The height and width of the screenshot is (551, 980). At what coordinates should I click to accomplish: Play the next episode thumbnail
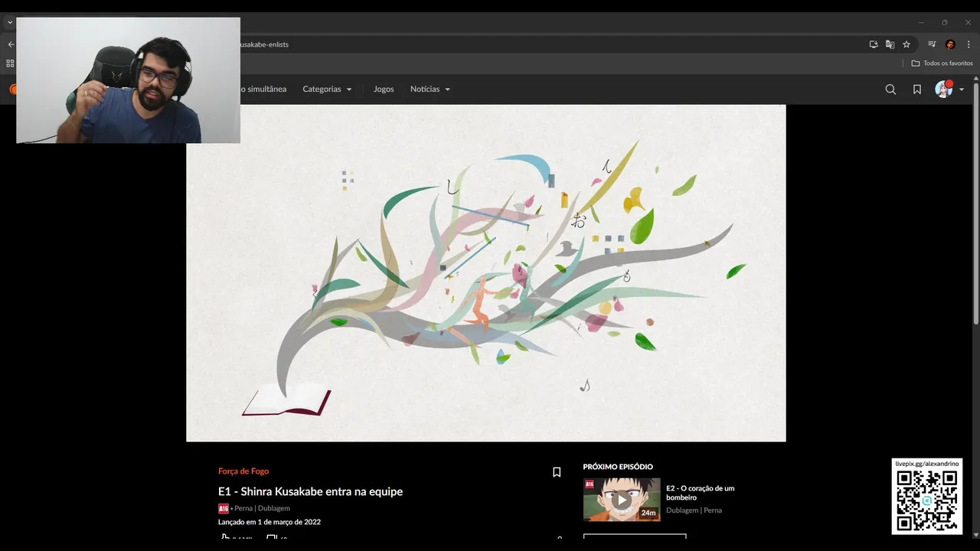(622, 500)
